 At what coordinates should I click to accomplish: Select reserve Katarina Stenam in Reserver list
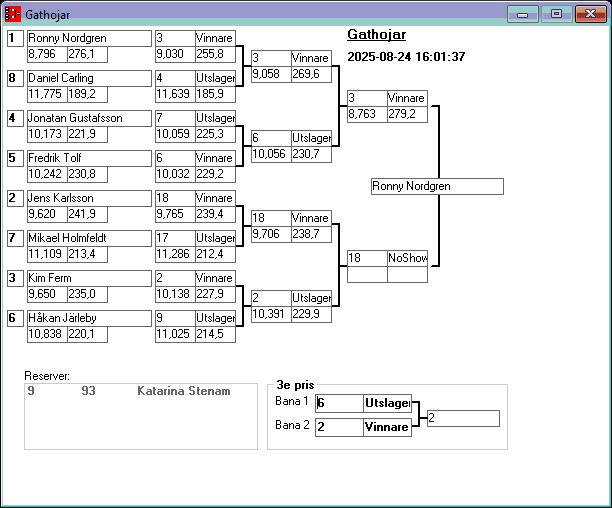141,391
